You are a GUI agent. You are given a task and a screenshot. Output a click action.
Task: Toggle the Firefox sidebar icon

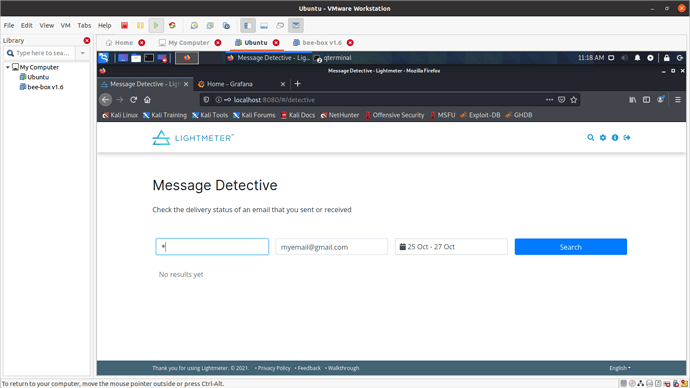pyautogui.click(x=646, y=100)
